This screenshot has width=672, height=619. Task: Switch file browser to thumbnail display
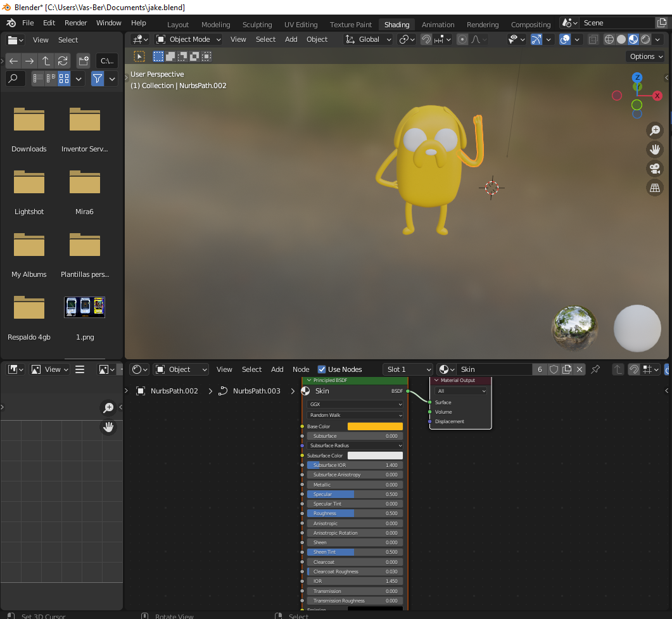pyautogui.click(x=64, y=79)
